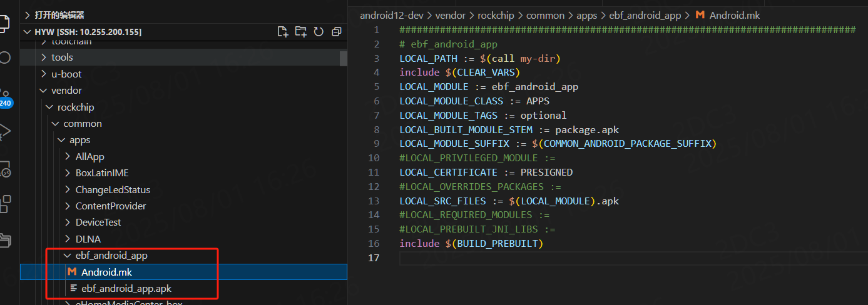Viewport: 868px width, 305px height.
Task: Click the LOCAL_MODULE_SUFFIX line
Action: [558, 144]
